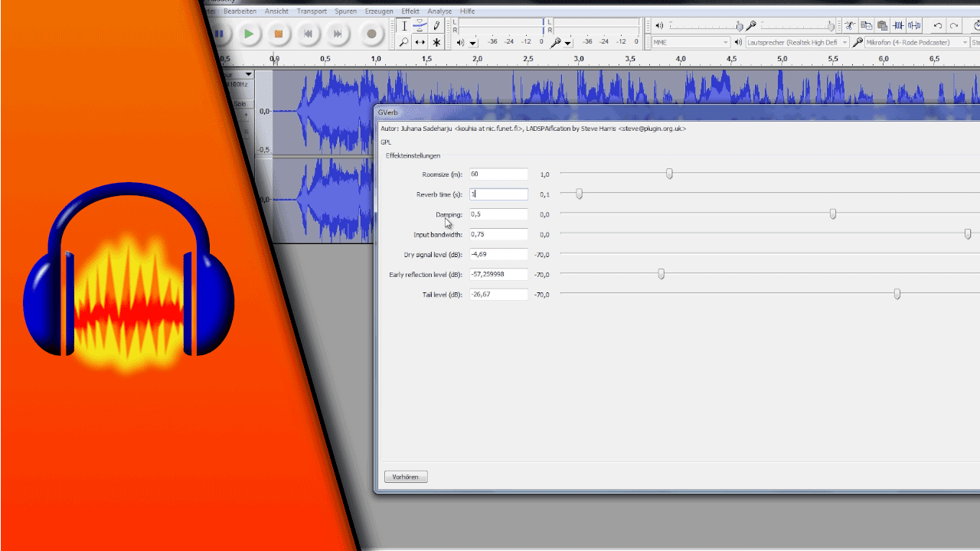Select the Multi-tool asterisk icon
Screen dimensions: 980x551
(436, 42)
